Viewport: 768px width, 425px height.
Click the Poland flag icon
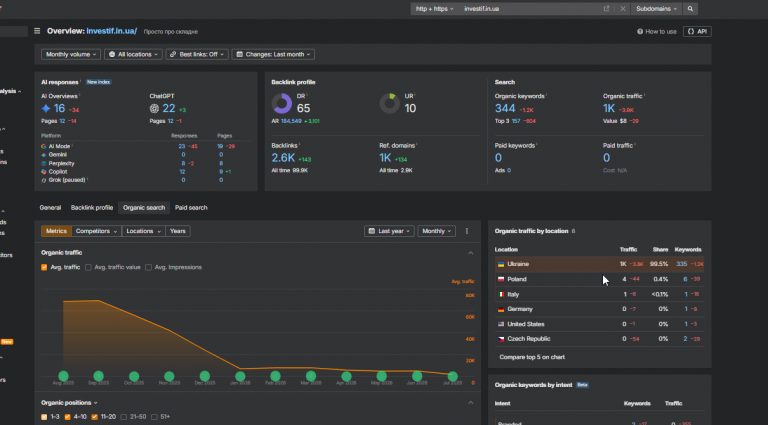[x=501, y=280]
